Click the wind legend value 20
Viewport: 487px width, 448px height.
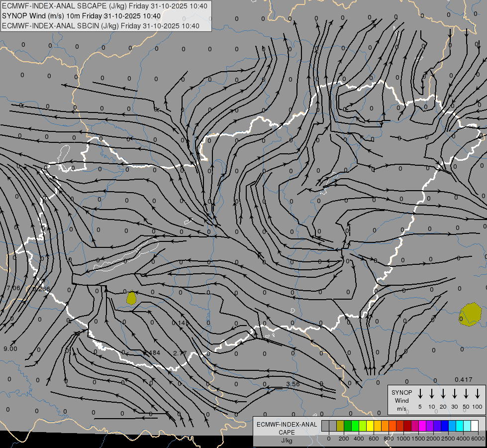tap(443, 407)
